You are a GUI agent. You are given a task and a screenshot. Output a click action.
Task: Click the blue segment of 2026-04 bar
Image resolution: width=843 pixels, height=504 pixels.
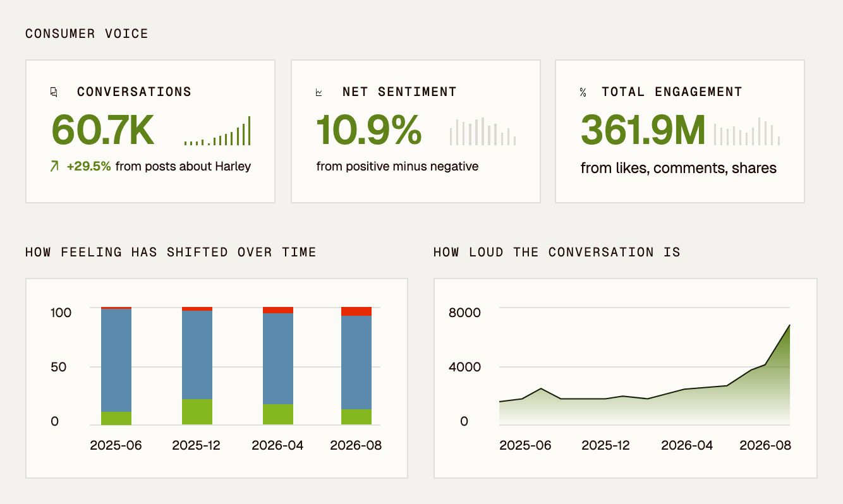[278, 359]
